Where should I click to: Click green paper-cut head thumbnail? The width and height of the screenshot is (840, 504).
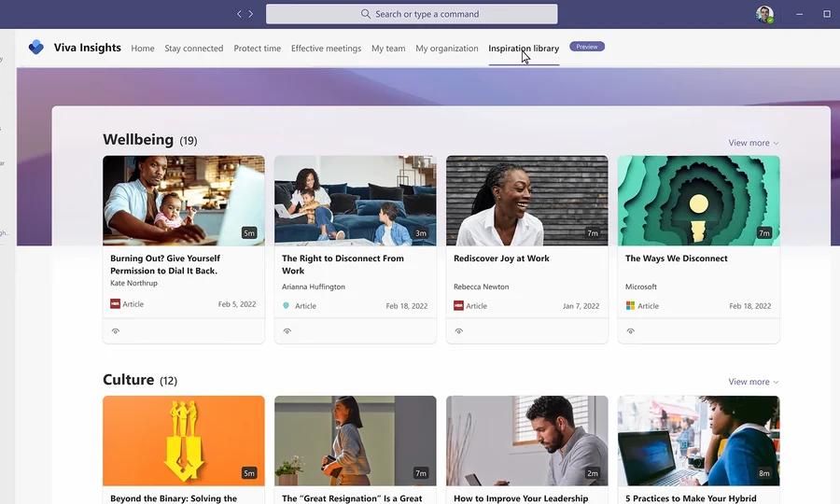pyautogui.click(x=698, y=201)
